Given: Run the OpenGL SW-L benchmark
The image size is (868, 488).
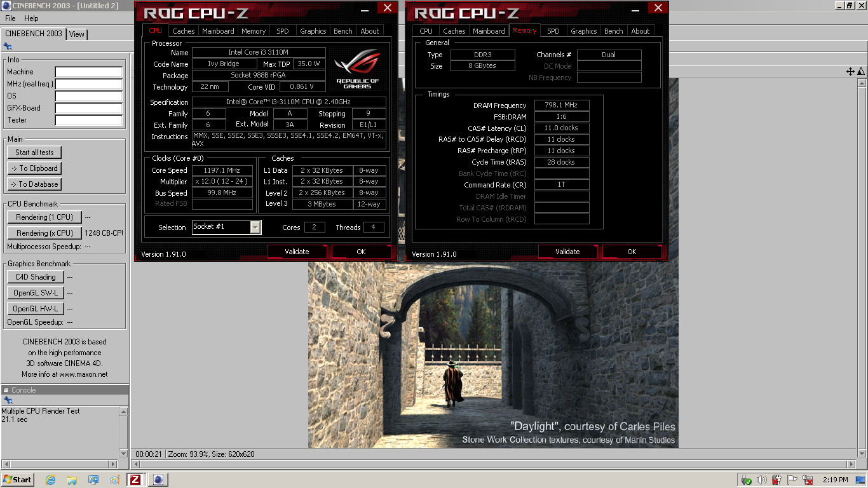Looking at the screenshot, I should [36, 293].
